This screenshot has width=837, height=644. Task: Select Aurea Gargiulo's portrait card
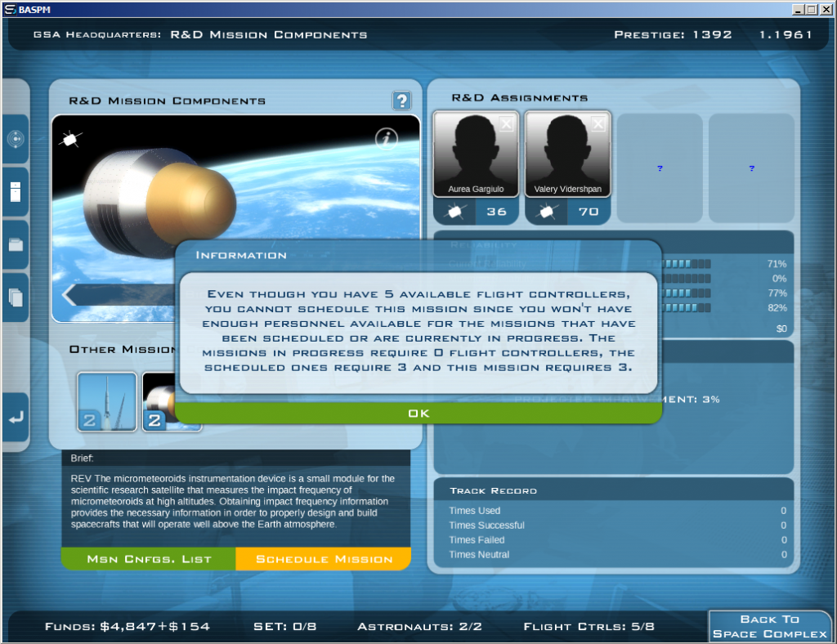476,154
